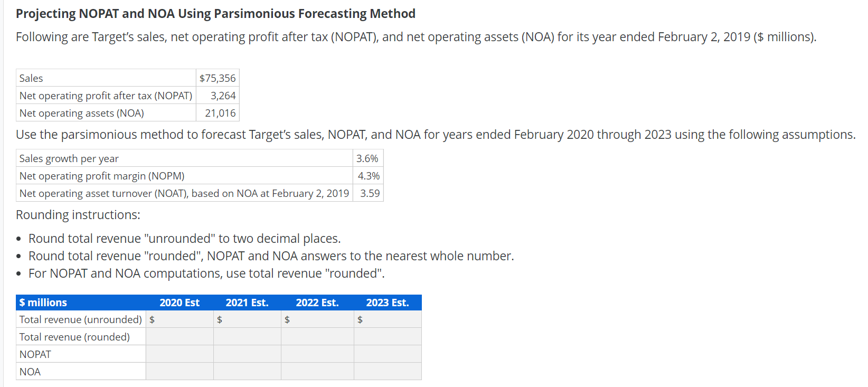Click the $75,356 Sales value cell
The image size is (868, 387).
click(218, 78)
